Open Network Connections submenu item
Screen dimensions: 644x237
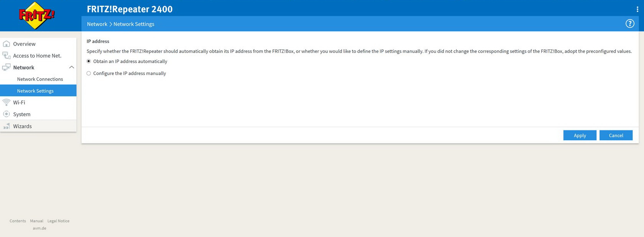(38, 79)
